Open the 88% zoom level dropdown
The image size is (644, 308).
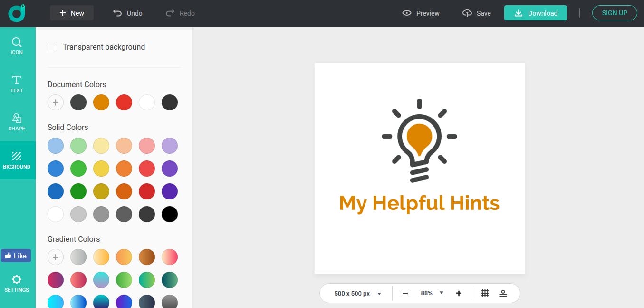432,293
